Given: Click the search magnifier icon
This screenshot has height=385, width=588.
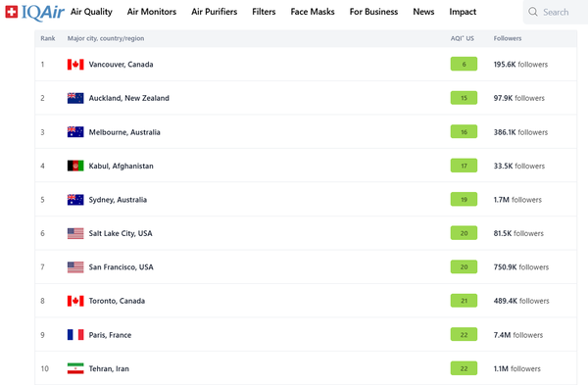Looking at the screenshot, I should [533, 12].
